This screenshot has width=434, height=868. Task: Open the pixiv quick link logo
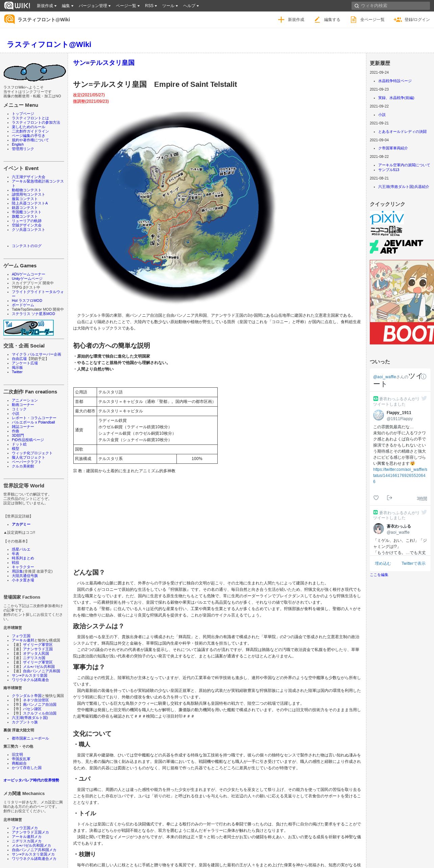point(387,218)
